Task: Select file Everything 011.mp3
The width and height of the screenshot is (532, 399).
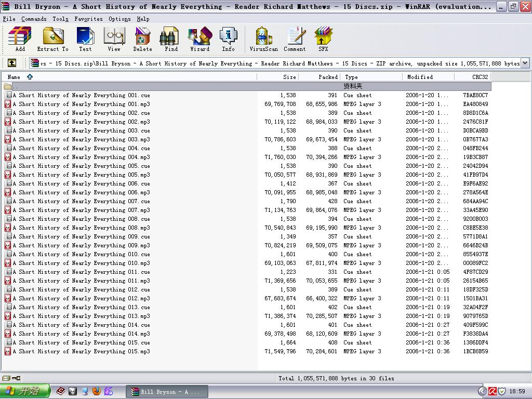Action: [81, 281]
